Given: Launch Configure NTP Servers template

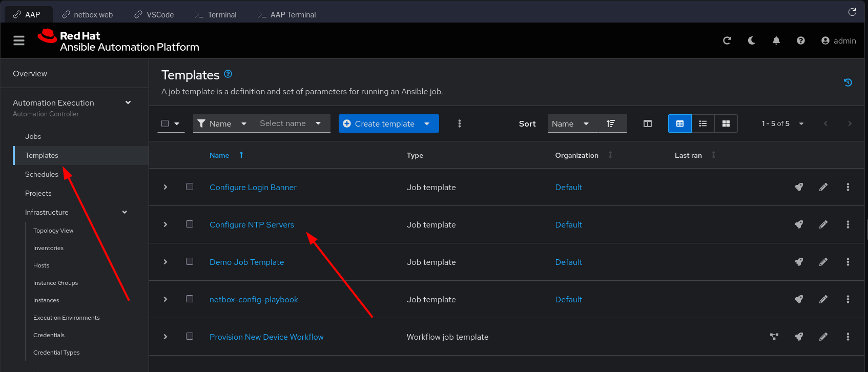Looking at the screenshot, I should (799, 224).
